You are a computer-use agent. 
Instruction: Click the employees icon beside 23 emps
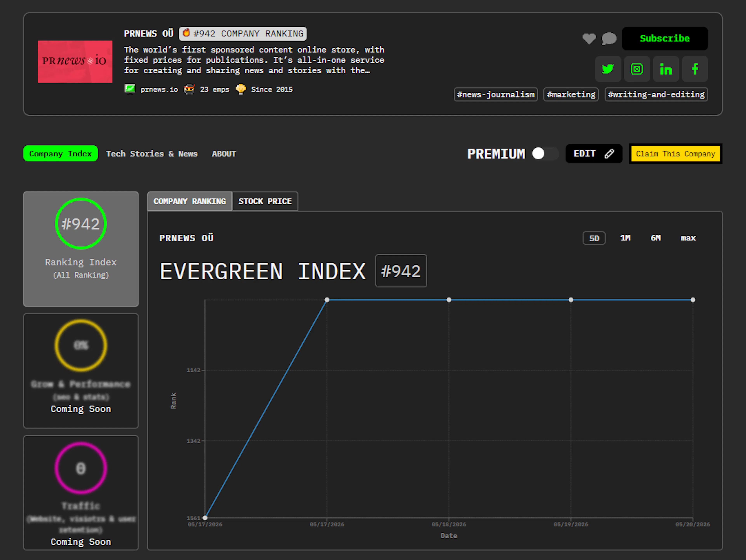(189, 89)
